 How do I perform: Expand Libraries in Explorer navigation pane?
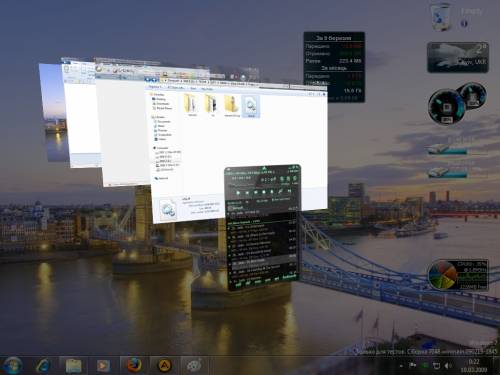click(x=159, y=117)
